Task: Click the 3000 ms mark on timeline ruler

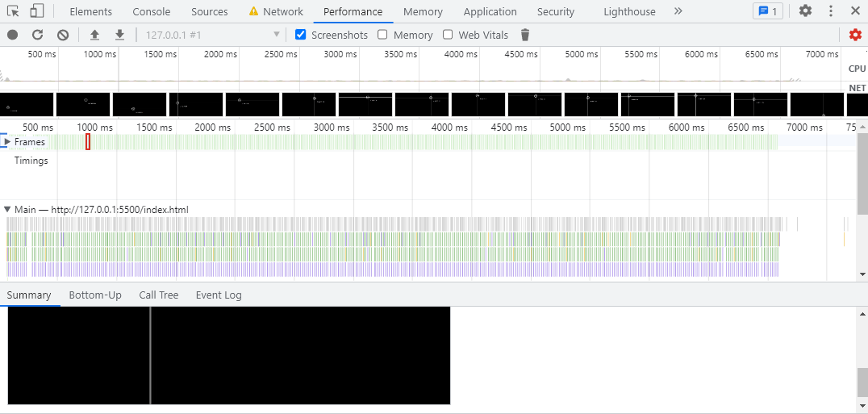Action: coord(332,128)
